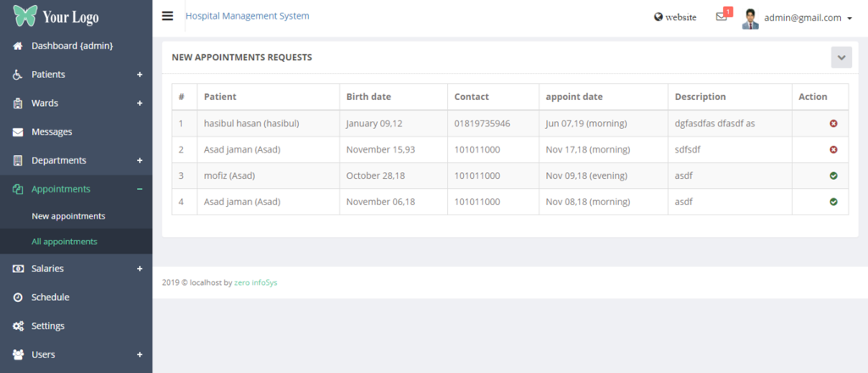Collapse the New Appointments Requests panel

pos(841,58)
